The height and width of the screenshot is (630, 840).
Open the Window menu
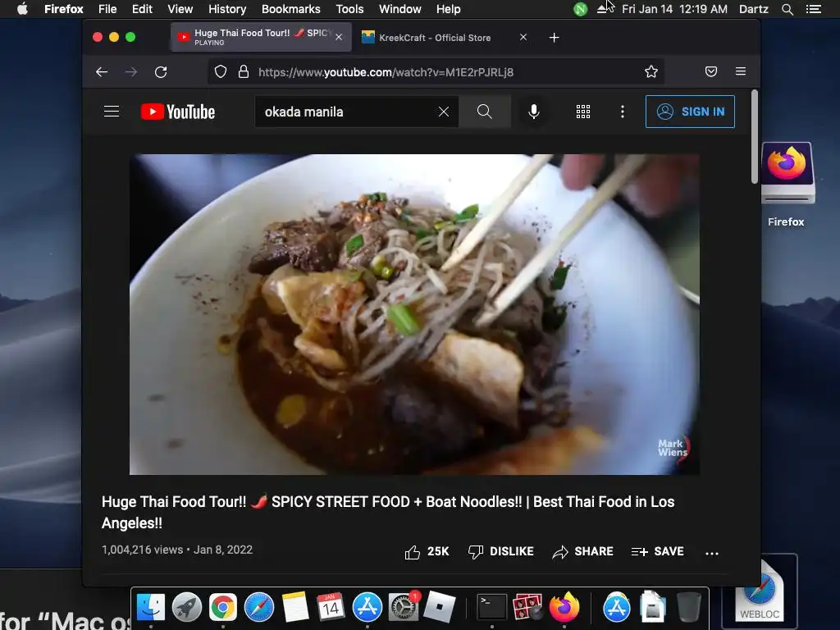pyautogui.click(x=400, y=9)
